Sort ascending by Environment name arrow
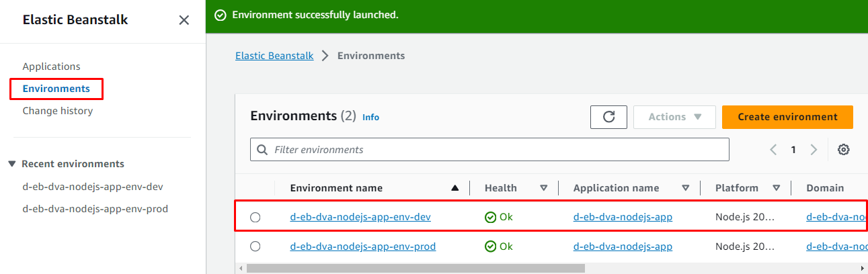The width and height of the screenshot is (868, 274). click(455, 188)
